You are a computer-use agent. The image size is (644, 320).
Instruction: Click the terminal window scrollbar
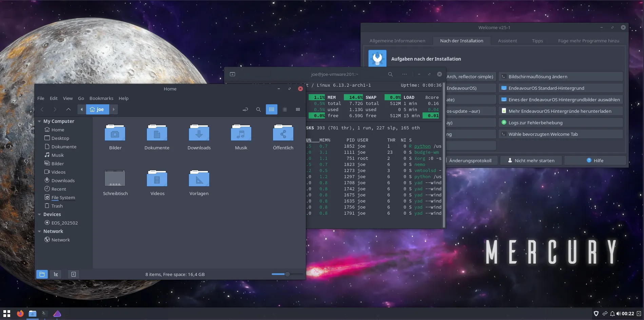click(444, 154)
